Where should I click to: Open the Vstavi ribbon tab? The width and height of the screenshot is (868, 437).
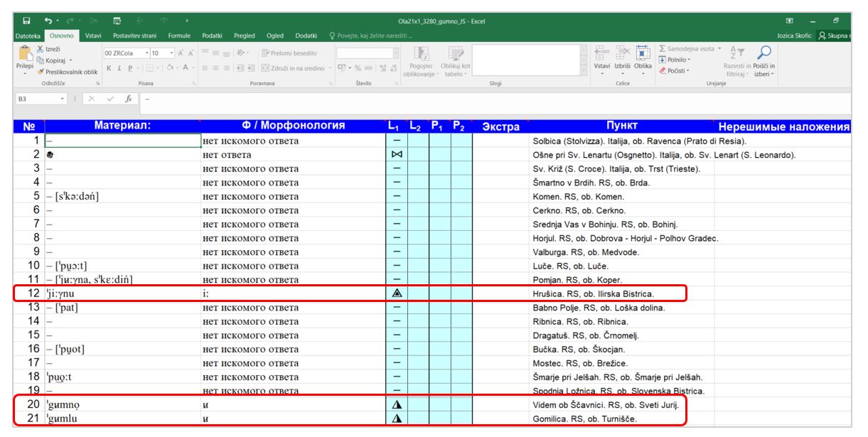[92, 36]
